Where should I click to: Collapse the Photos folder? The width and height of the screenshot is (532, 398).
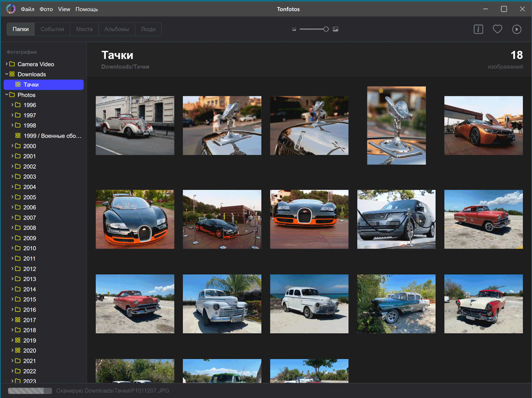pyautogui.click(x=6, y=95)
